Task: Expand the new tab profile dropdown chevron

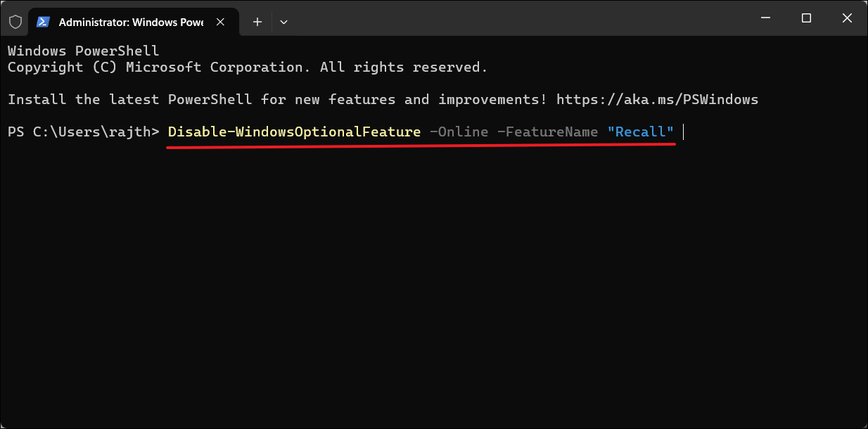Action: pos(283,22)
